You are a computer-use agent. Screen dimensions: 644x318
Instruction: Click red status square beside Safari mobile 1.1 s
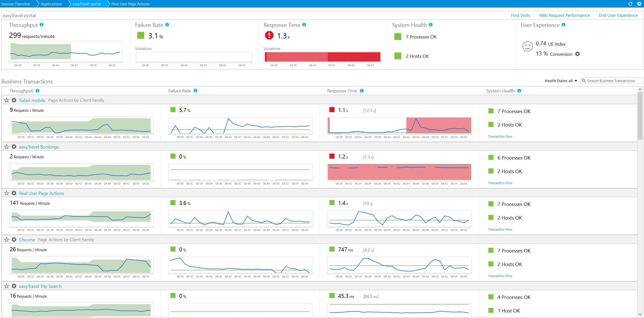pos(332,110)
